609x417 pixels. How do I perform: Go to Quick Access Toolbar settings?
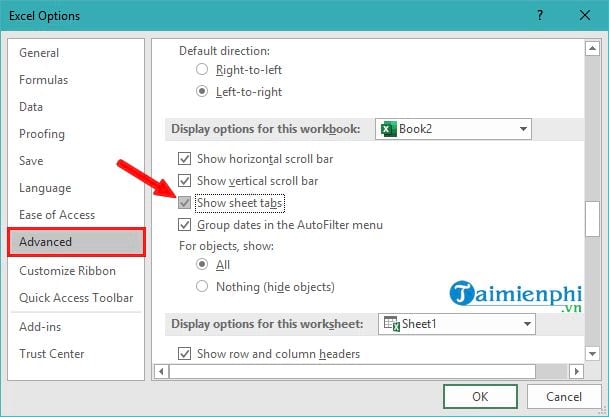point(76,298)
